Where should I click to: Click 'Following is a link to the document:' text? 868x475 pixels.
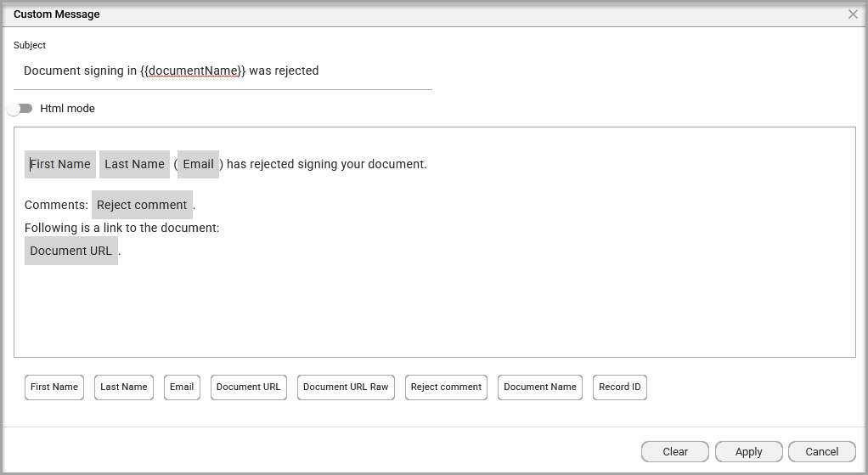[x=121, y=228]
